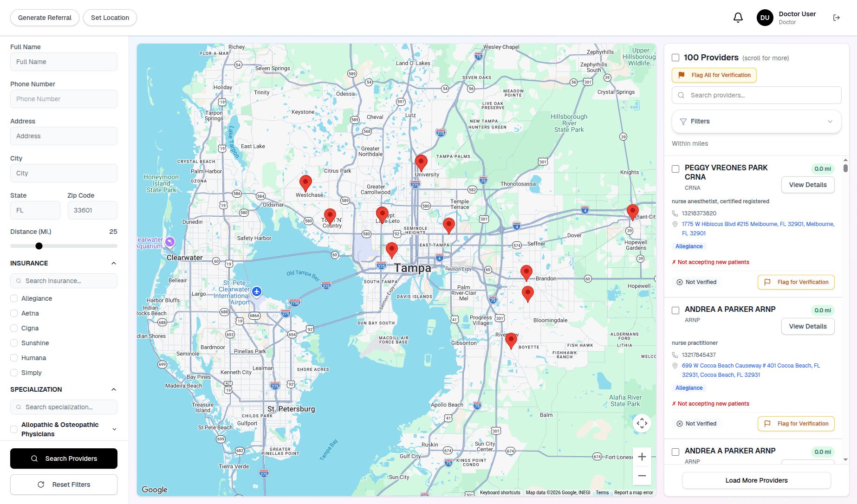Click the State input field
The width and height of the screenshot is (857, 504).
[x=35, y=210]
